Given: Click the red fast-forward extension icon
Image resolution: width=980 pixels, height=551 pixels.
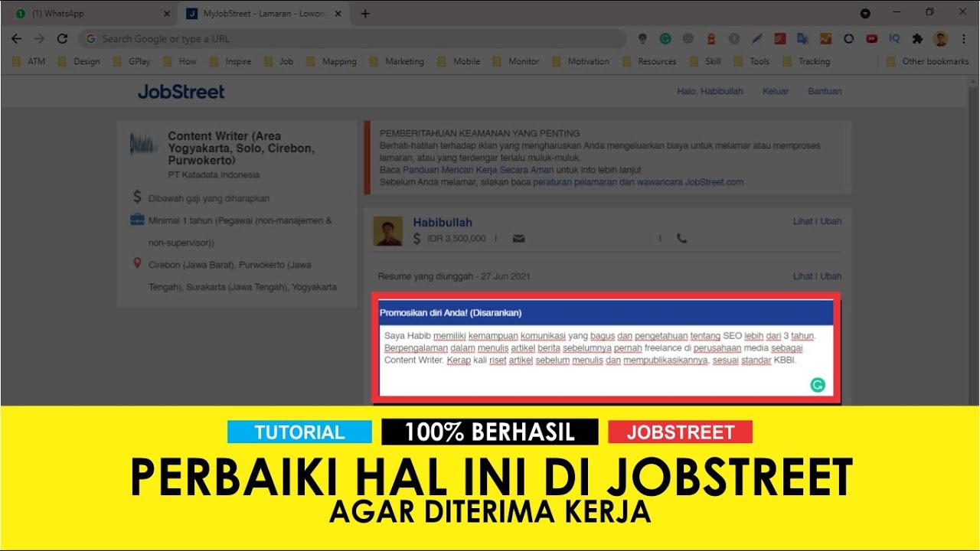Looking at the screenshot, I should (x=871, y=38).
